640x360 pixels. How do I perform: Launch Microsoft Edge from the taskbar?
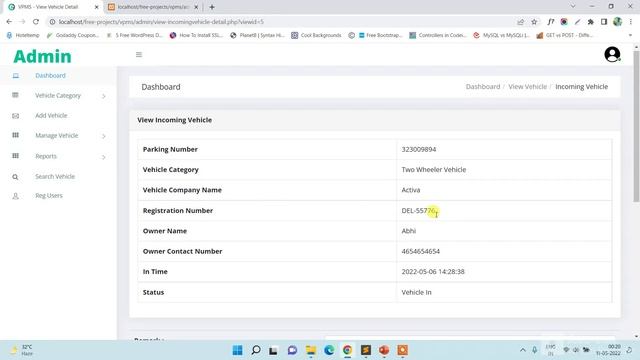(x=329, y=350)
